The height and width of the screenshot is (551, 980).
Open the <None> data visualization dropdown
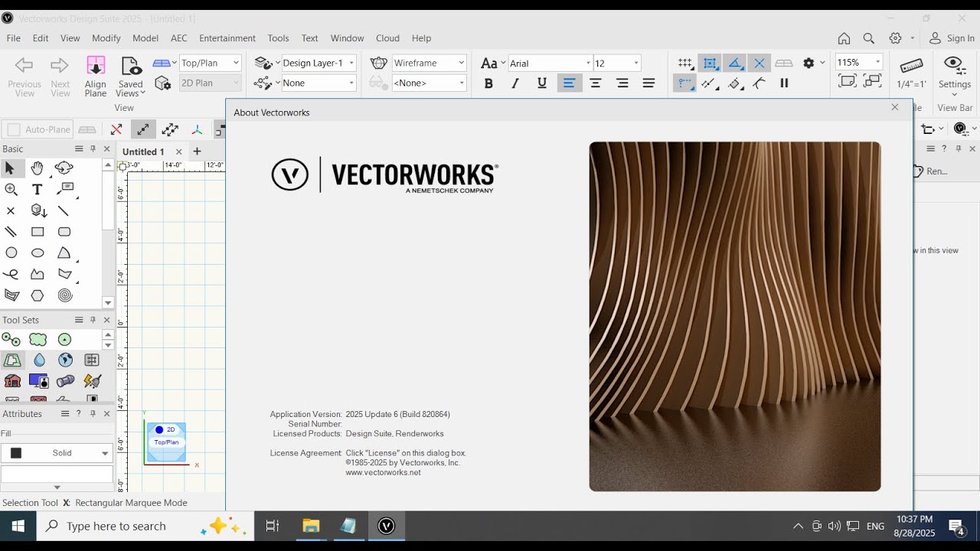tap(429, 83)
